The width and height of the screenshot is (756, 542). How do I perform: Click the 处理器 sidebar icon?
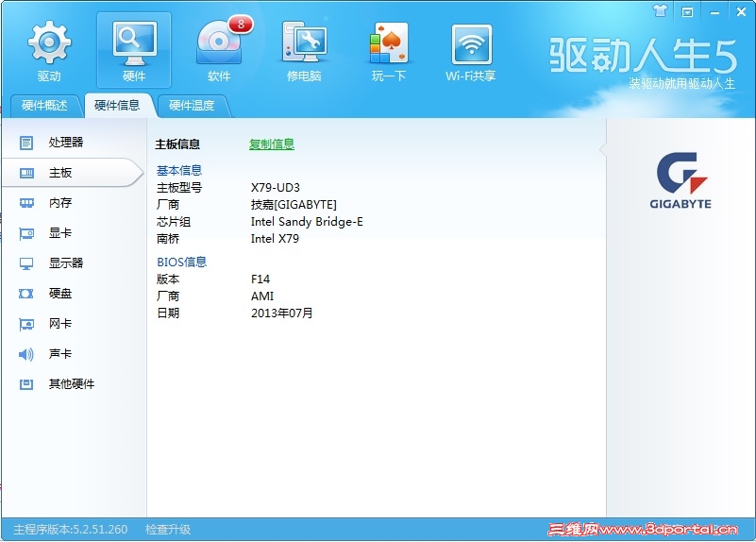[26, 143]
